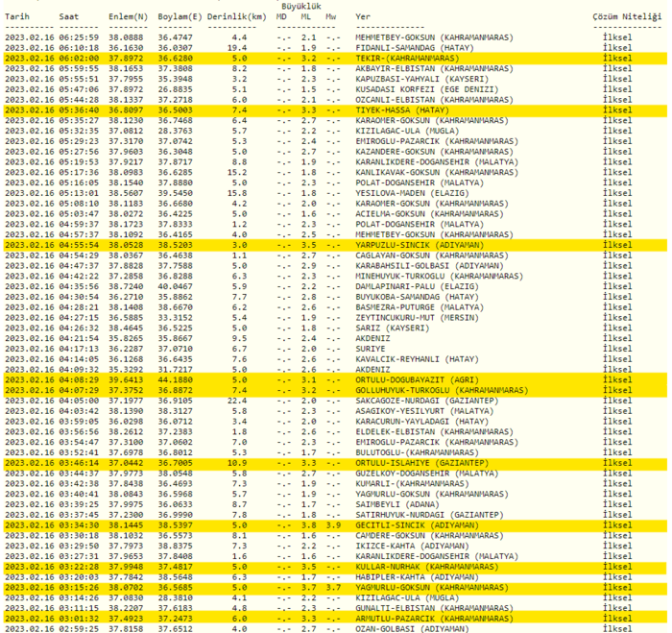This screenshot has width=672, height=633.
Task: Click the Enlem(N) column header
Action: coord(128,16)
